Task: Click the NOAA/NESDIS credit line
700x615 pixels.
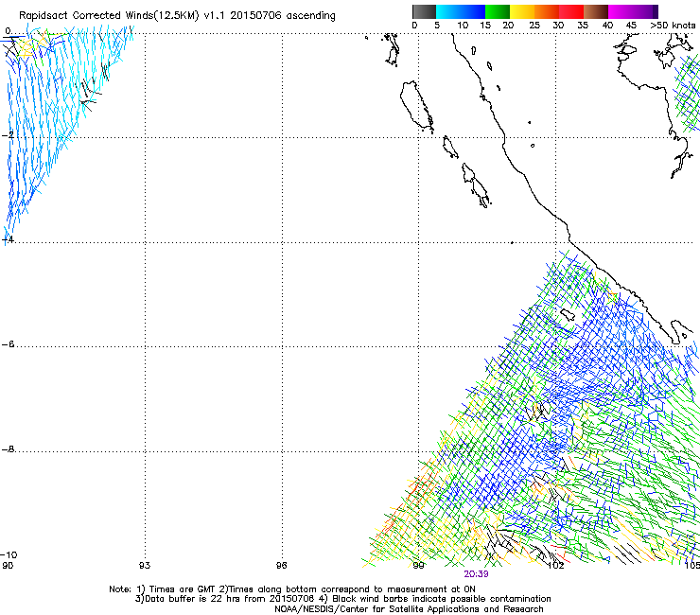Action: click(409, 609)
